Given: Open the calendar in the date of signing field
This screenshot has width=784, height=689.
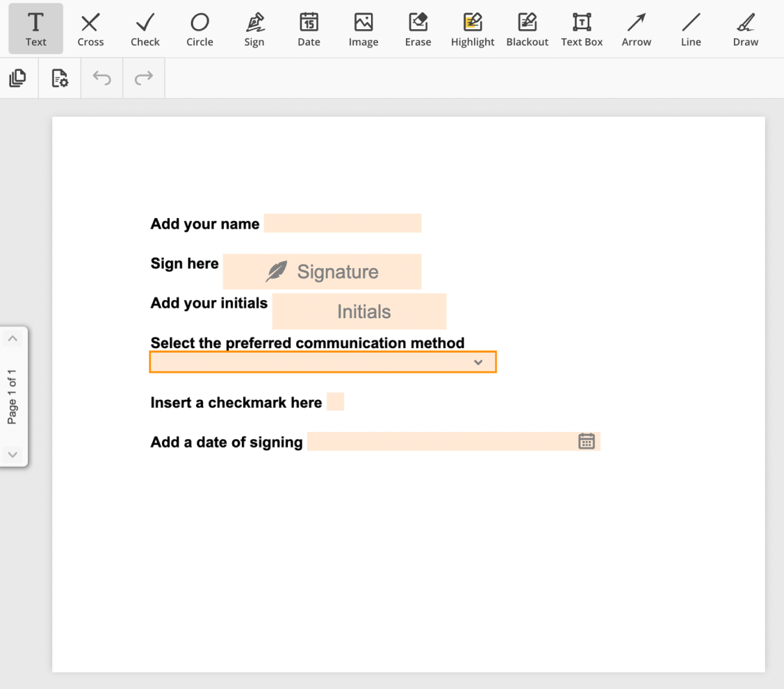Looking at the screenshot, I should pyautogui.click(x=586, y=441).
